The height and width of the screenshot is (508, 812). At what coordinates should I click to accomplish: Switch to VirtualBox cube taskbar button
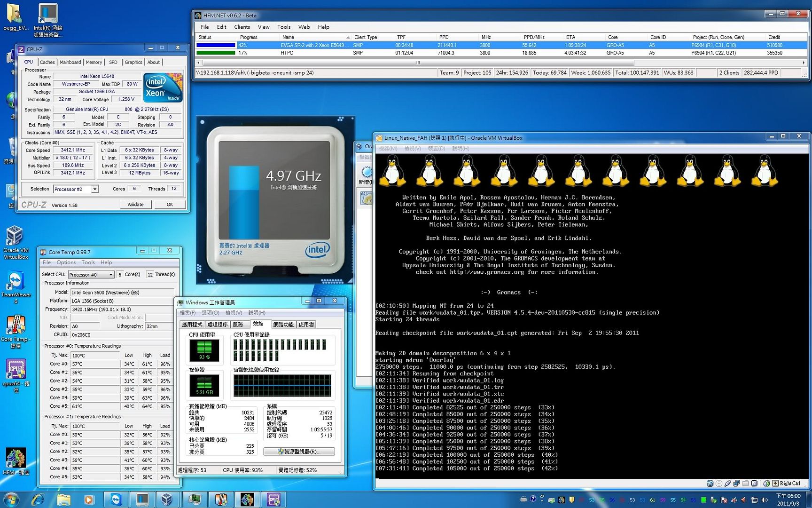(167, 500)
